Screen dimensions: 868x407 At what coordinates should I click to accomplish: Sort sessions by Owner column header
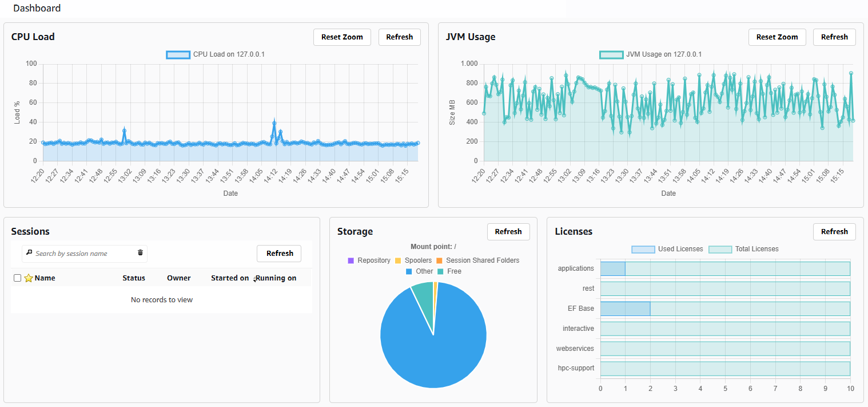click(178, 278)
